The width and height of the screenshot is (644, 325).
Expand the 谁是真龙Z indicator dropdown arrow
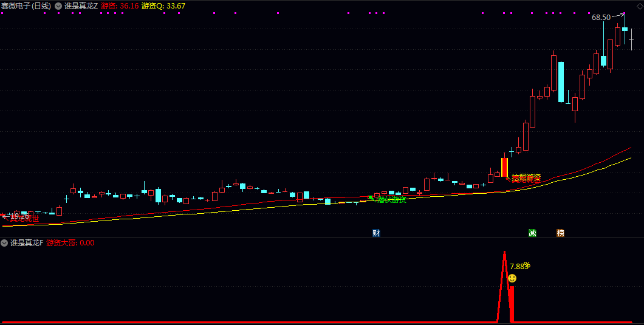point(58,6)
